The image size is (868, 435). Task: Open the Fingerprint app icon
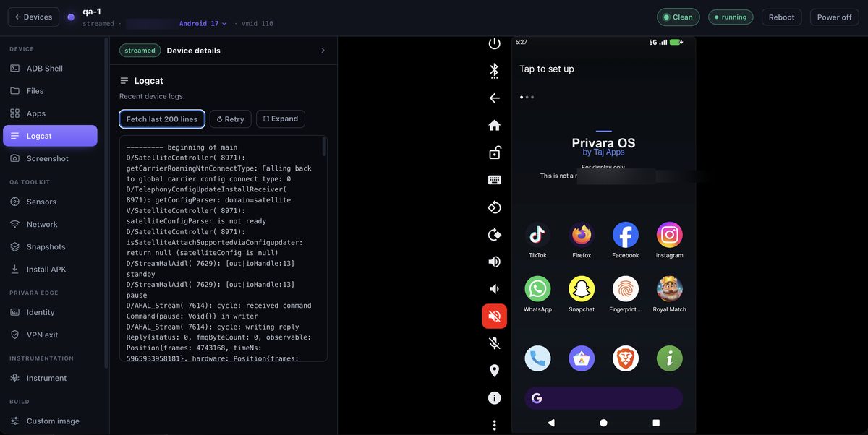click(x=626, y=289)
